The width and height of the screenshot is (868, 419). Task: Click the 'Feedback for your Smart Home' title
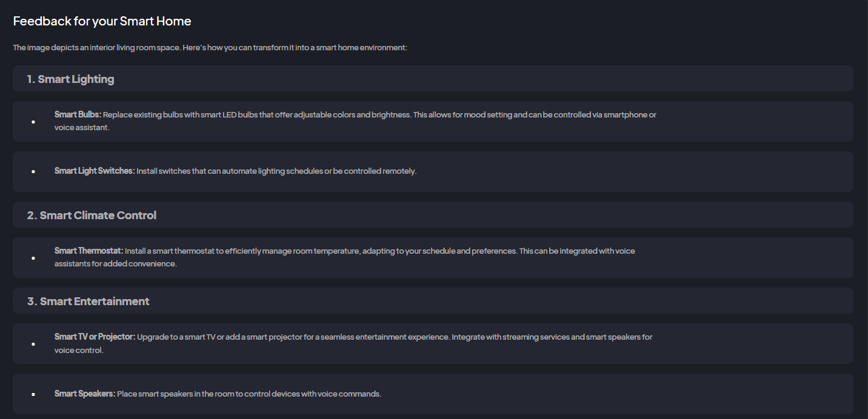[102, 21]
